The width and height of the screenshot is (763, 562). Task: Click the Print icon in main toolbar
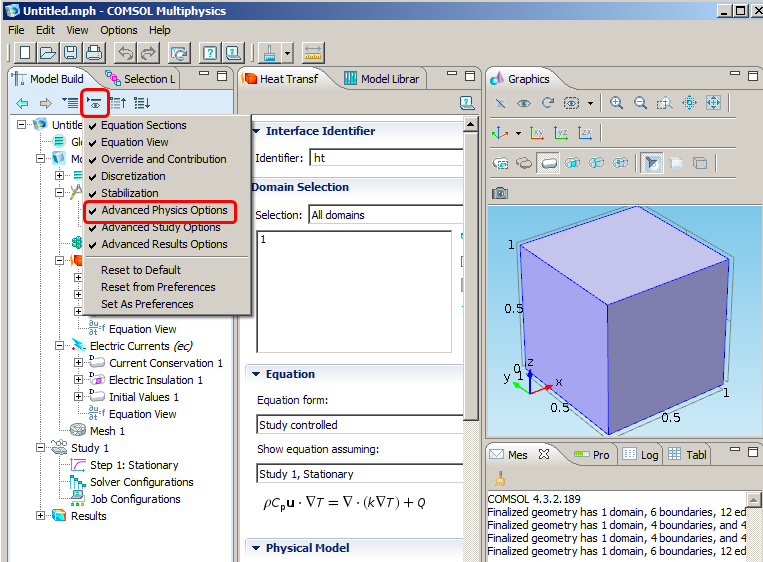coord(93,52)
